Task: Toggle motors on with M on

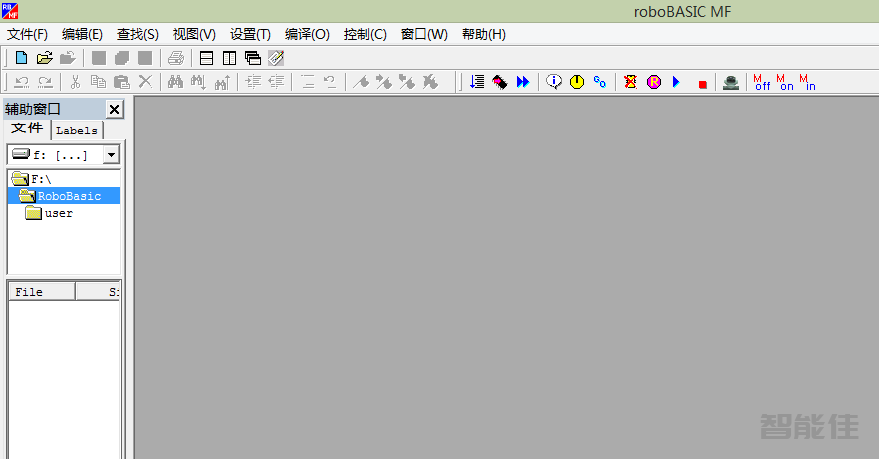Action: [786, 82]
